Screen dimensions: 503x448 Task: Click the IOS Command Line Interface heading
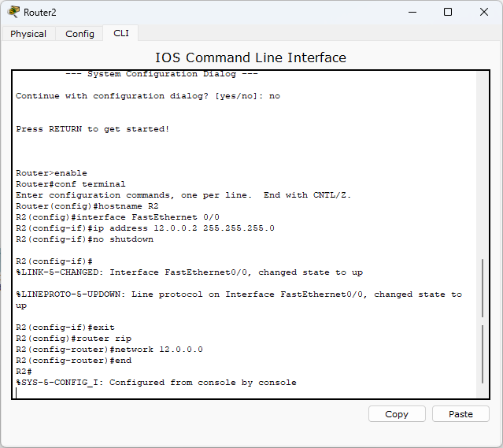click(250, 57)
